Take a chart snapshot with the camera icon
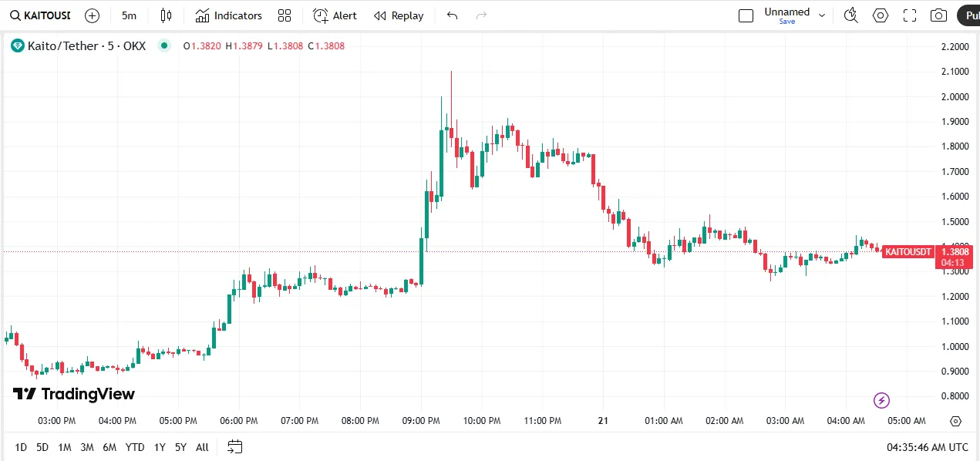Image resolution: width=980 pixels, height=461 pixels. (938, 15)
